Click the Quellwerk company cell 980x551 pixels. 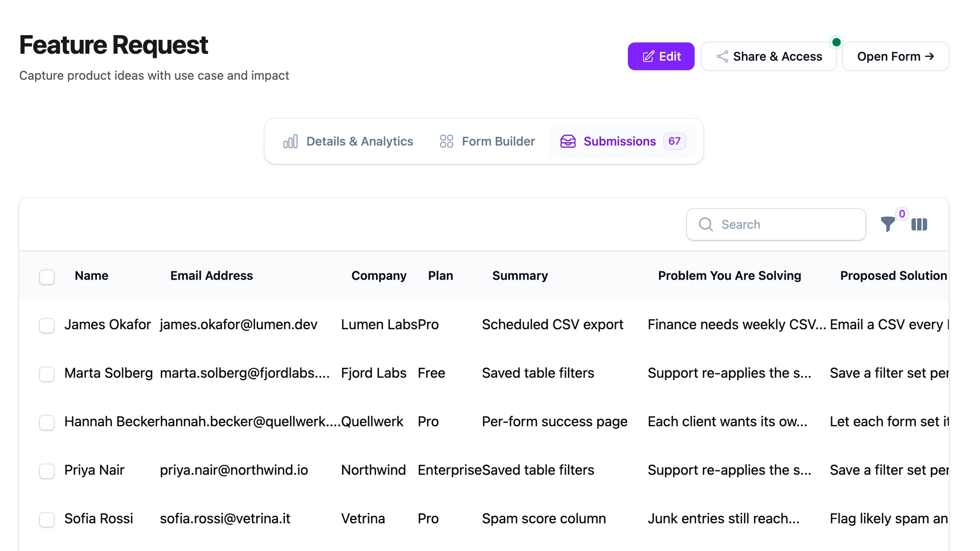pos(372,421)
